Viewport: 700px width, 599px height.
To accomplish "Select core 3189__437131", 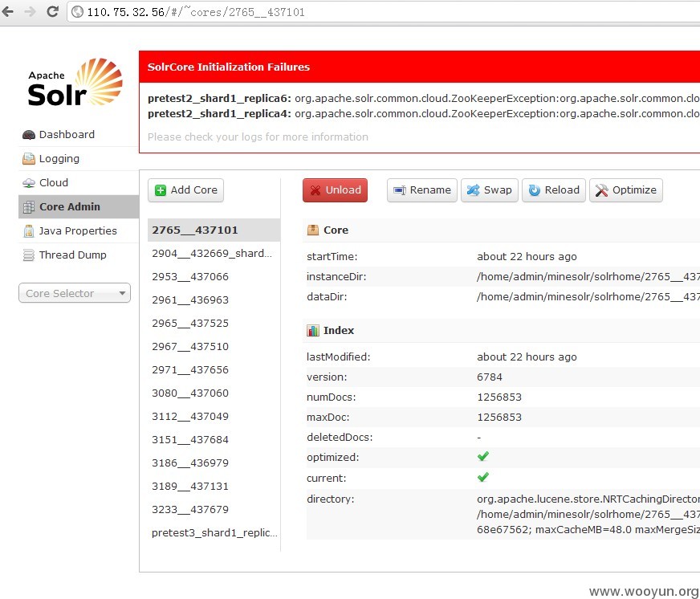I will (x=214, y=486).
